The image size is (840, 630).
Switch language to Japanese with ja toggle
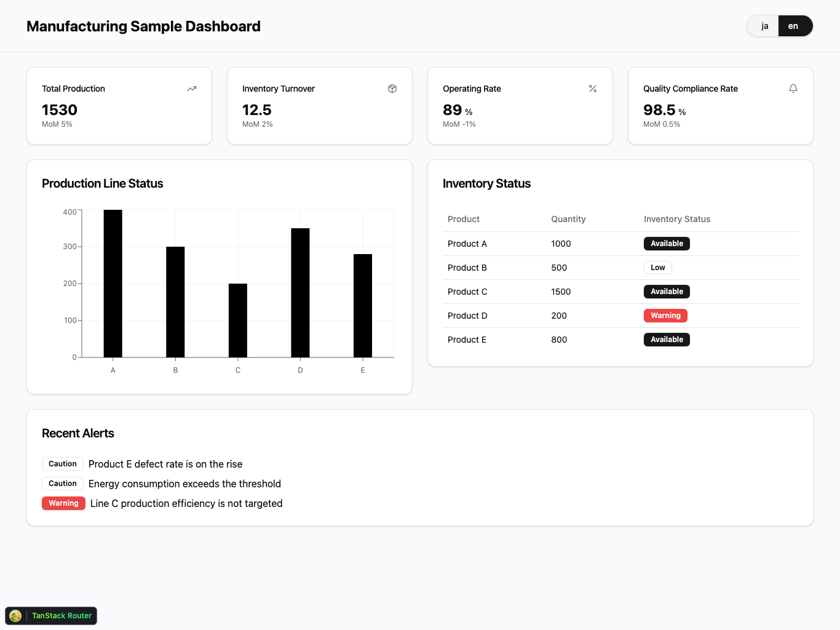[764, 26]
